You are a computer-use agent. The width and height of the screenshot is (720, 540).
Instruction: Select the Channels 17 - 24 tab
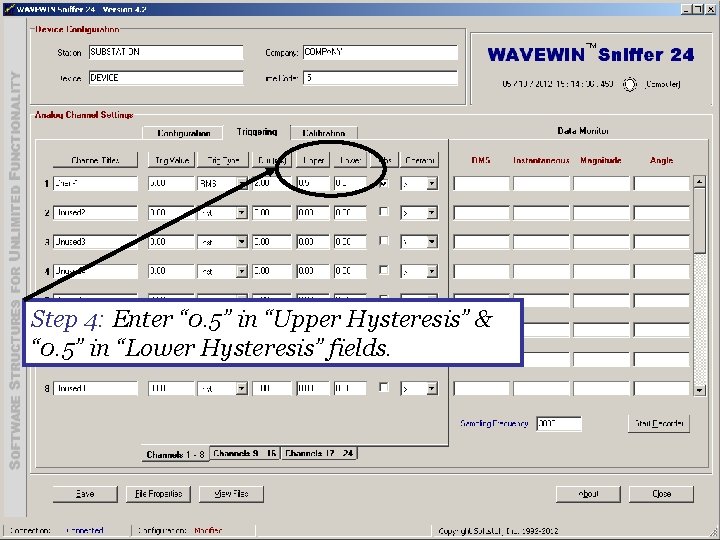[x=319, y=453]
